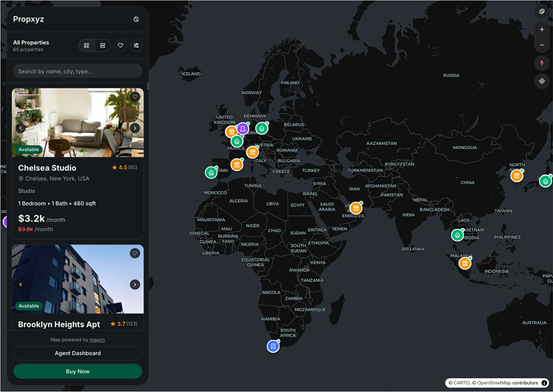Click Available badge on Brooklyn Heights
Screen dimensions: 553x392
tap(29, 306)
